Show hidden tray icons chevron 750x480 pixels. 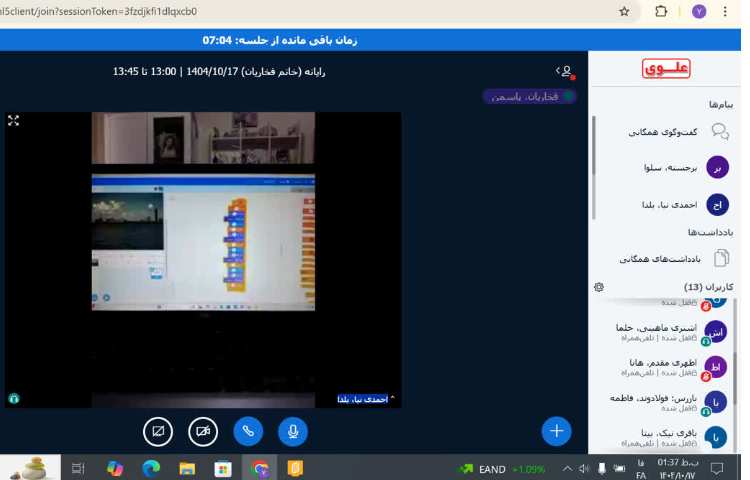[567, 469]
